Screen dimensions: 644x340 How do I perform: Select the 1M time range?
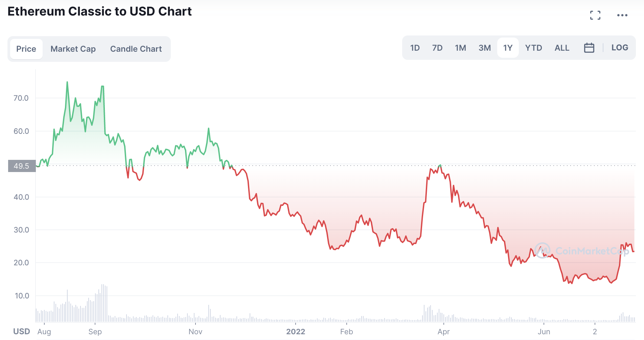(460, 48)
